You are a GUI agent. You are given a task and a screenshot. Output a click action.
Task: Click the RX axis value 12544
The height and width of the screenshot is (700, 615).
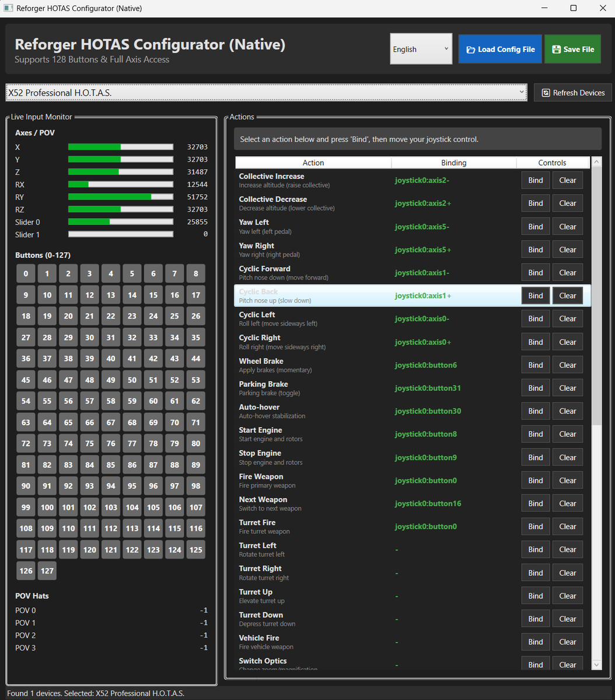click(197, 184)
